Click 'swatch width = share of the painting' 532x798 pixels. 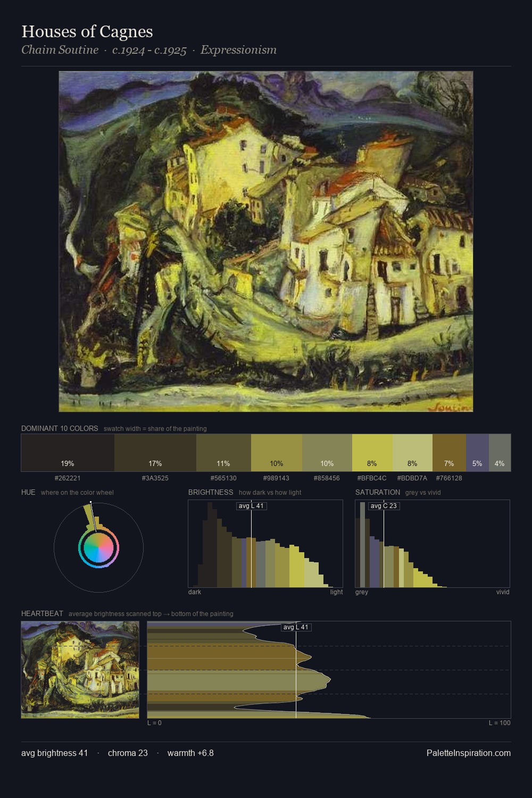pyautogui.click(x=155, y=428)
